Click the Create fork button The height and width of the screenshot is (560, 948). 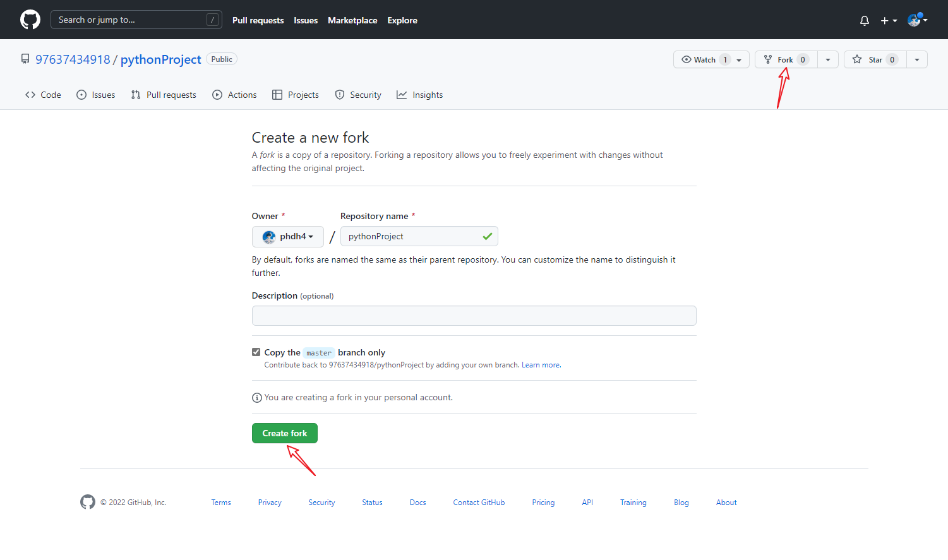click(x=285, y=433)
